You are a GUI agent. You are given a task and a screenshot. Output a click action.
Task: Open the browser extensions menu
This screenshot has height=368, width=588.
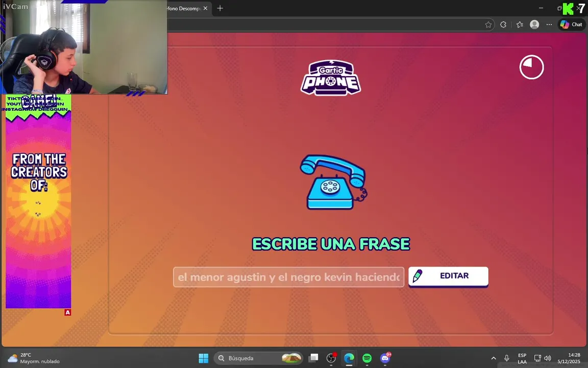503,25
